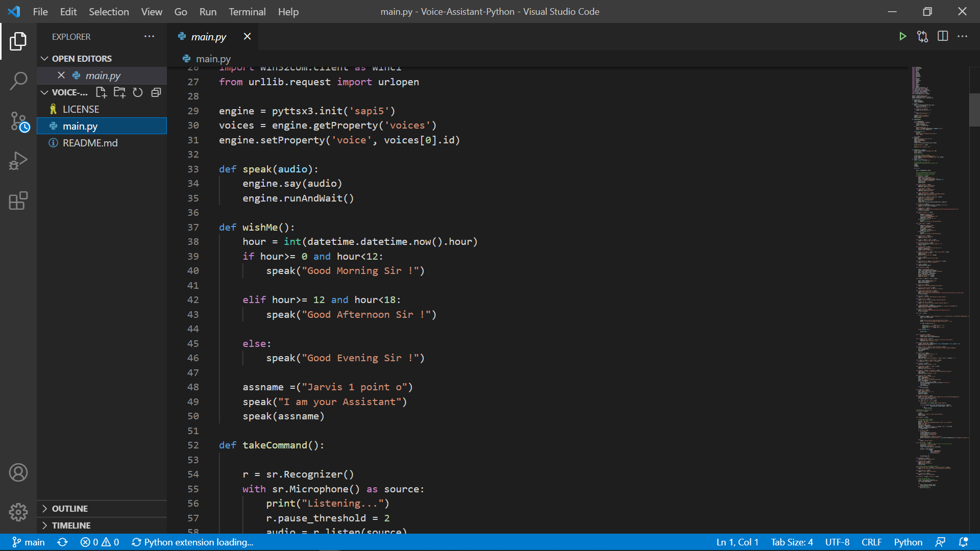The image size is (980, 551).
Task: Open README.md in explorer
Action: (x=102, y=143)
